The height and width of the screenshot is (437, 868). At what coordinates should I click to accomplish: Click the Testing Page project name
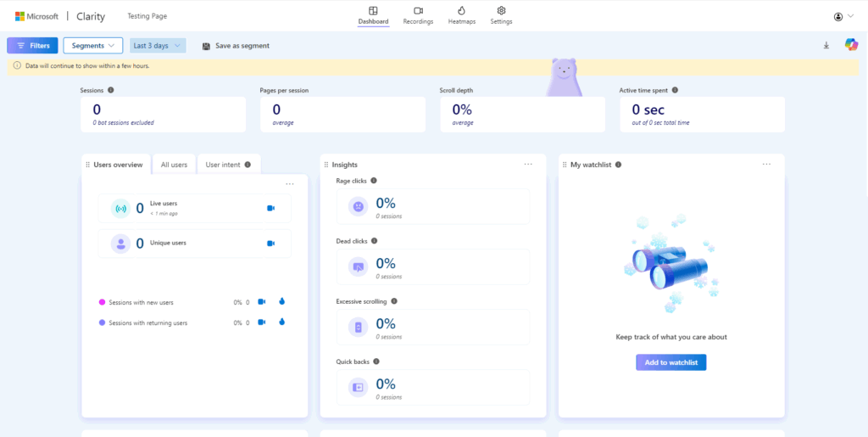147,16
